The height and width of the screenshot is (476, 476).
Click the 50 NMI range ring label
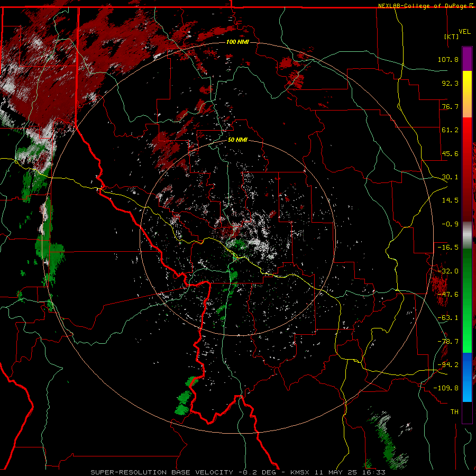(x=237, y=140)
